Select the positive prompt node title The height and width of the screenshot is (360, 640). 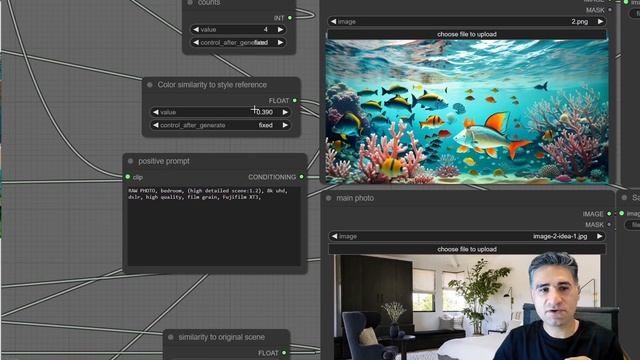click(164, 161)
